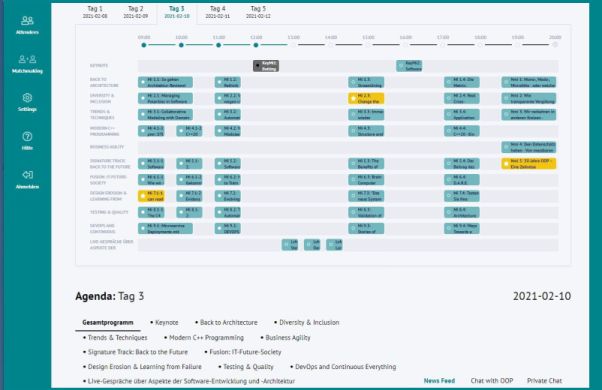Click the BUSINESS AGILITY row label
The height and width of the screenshot is (390, 602).
point(107,147)
